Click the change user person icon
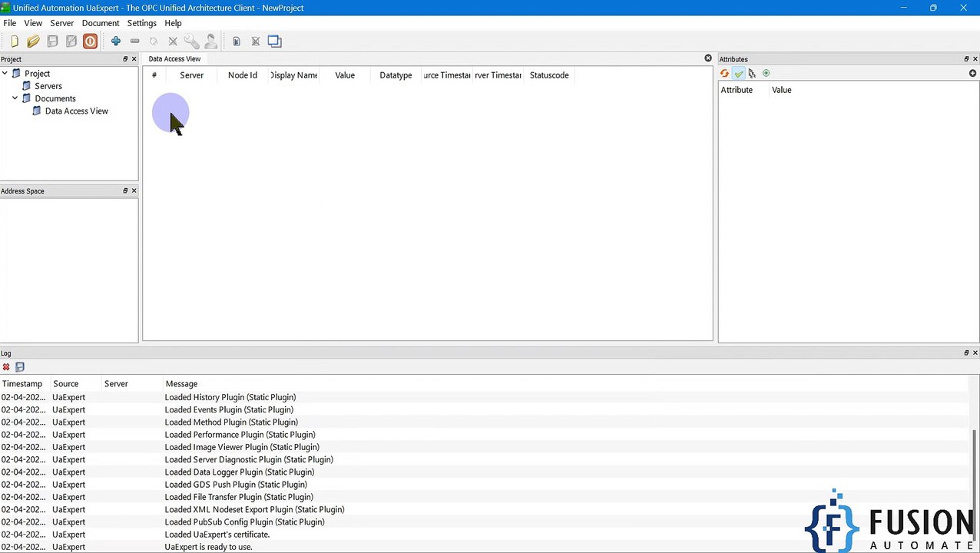 (210, 41)
